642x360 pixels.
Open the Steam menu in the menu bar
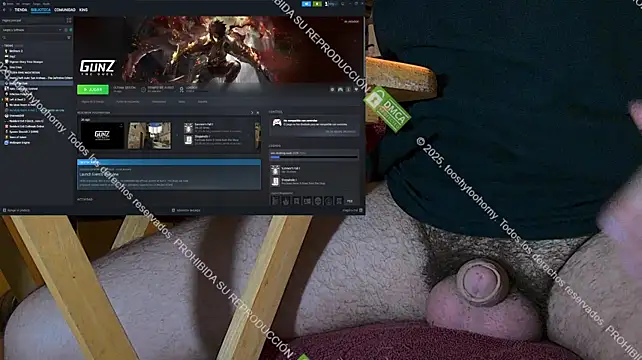coord(10,4)
